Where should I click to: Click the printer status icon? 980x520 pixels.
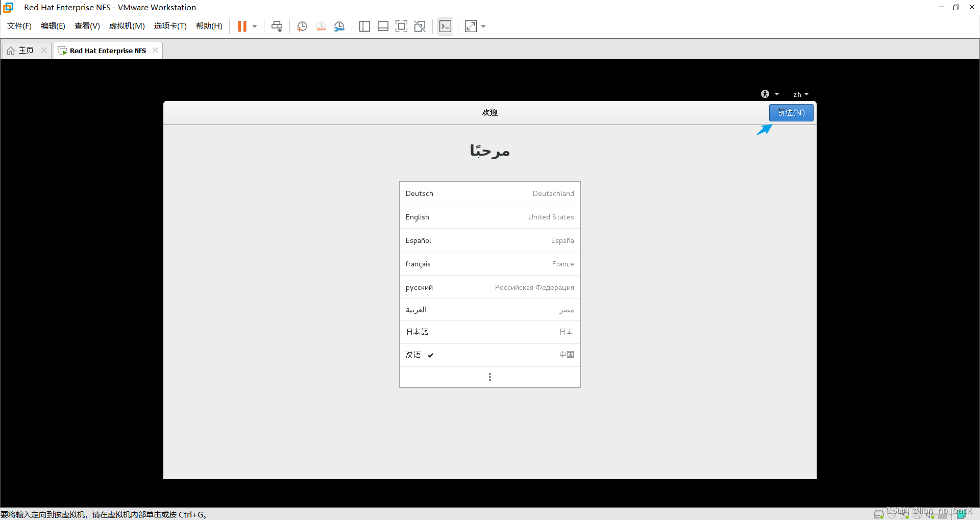[x=917, y=515]
